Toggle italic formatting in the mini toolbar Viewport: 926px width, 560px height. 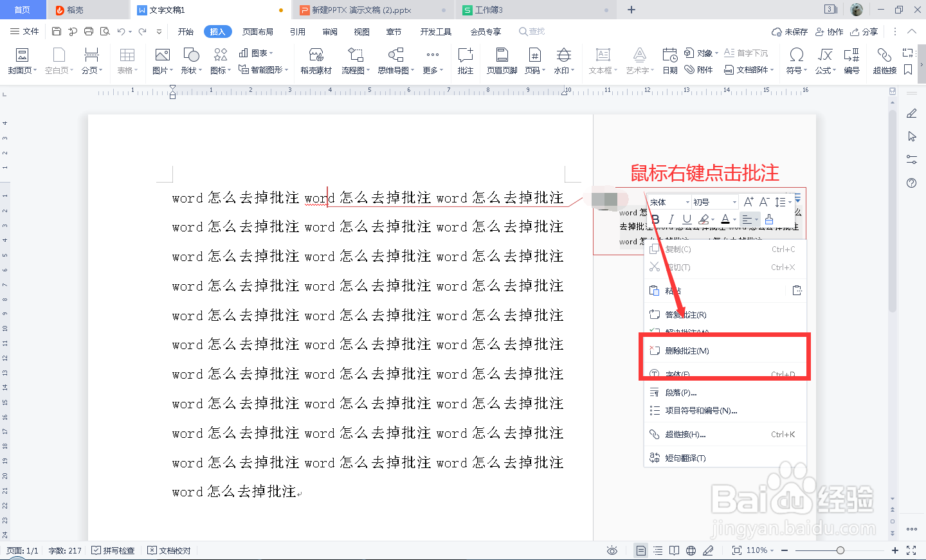tap(670, 219)
